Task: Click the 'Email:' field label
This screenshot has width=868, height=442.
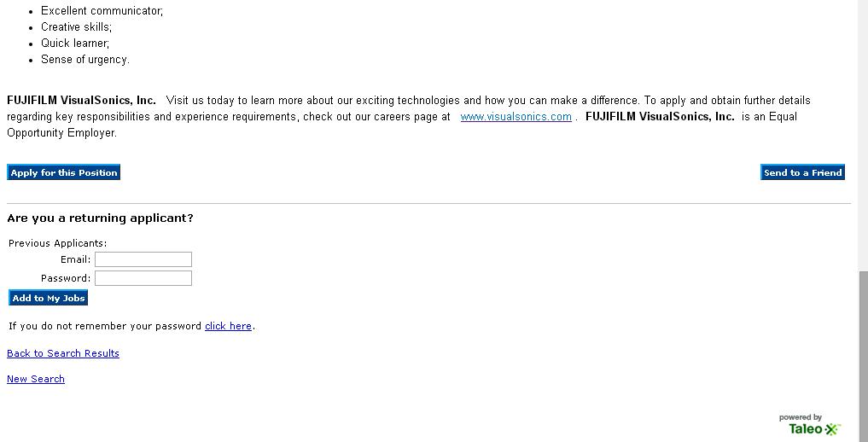Action: tap(75, 259)
